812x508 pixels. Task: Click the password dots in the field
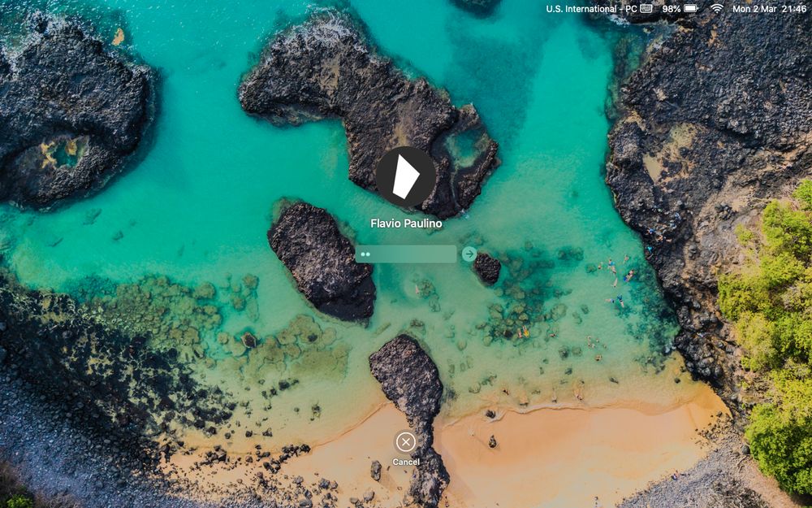[x=365, y=254]
